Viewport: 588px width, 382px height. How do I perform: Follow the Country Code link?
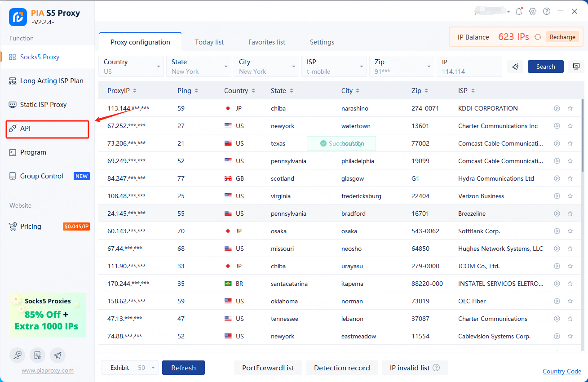[x=561, y=371]
